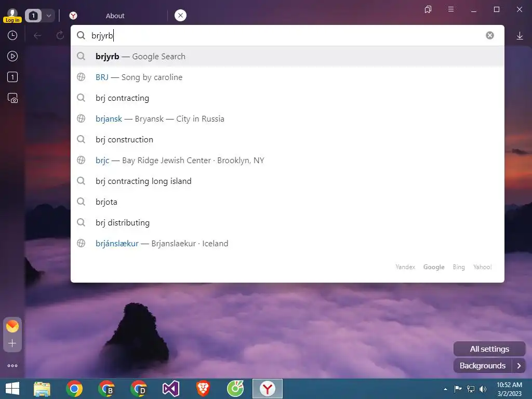Image resolution: width=532 pixels, height=399 pixels.
Task: Open the taskbar clock showing 10:52 AM
Action: [509, 389]
